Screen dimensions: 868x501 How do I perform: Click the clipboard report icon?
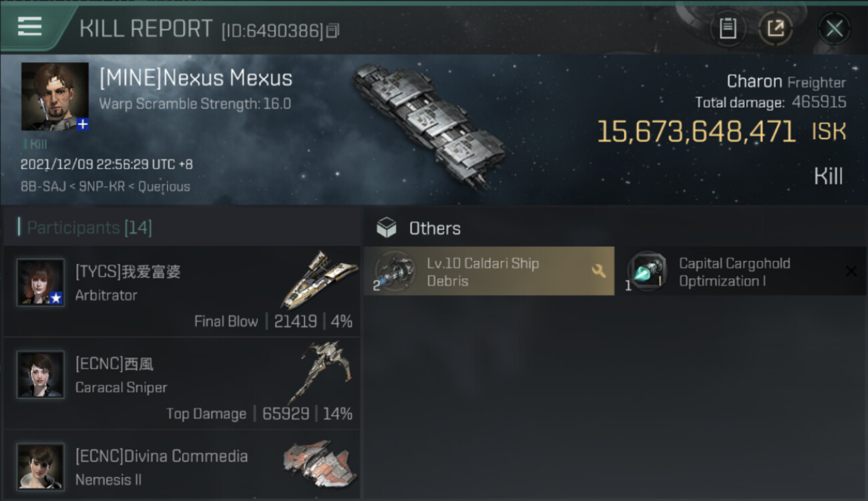click(728, 28)
